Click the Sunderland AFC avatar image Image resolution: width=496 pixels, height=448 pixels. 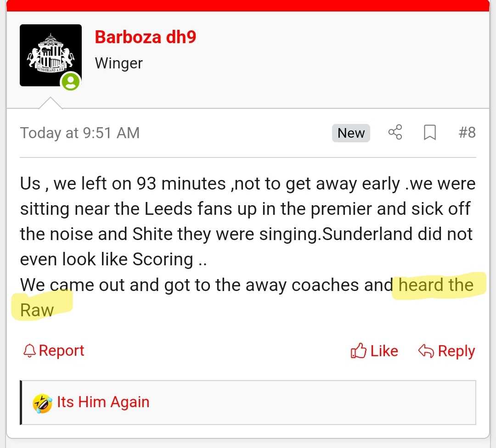[51, 55]
